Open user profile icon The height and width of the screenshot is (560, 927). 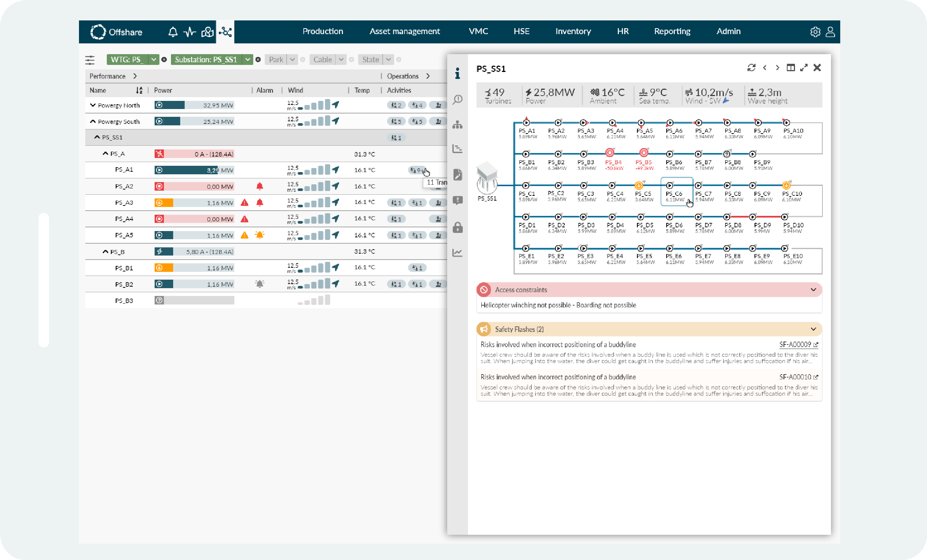pos(830,32)
